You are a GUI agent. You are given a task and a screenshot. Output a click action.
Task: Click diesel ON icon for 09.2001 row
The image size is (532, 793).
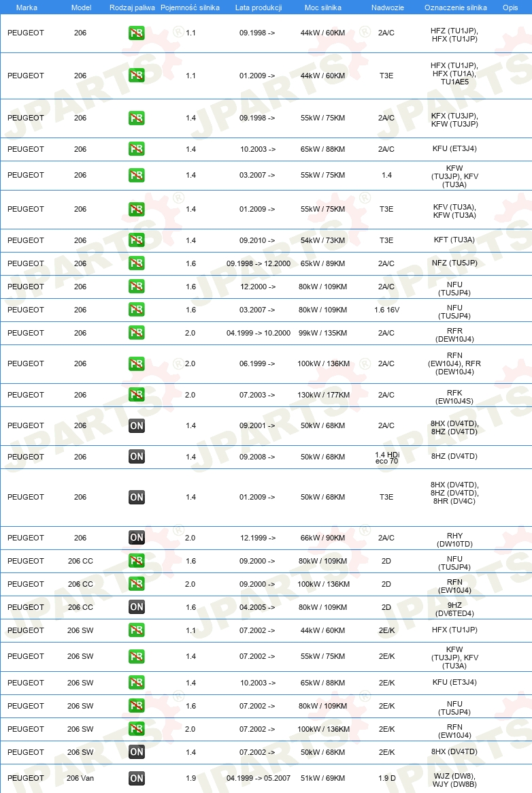pos(137,426)
